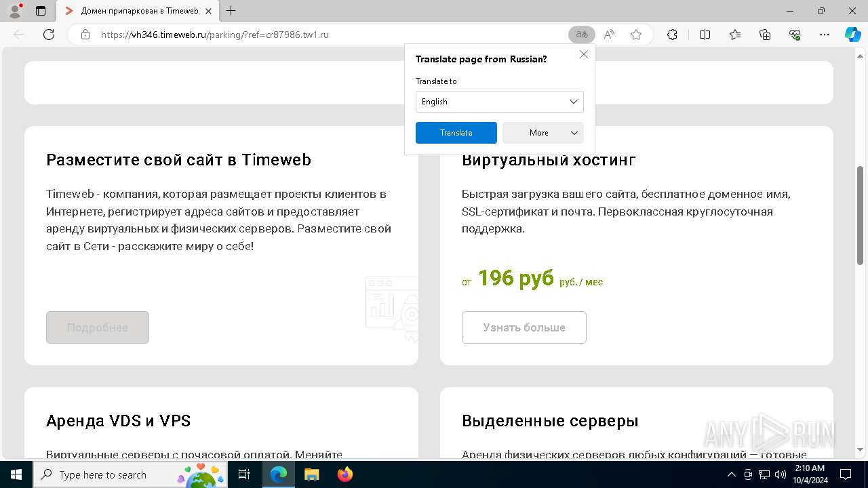Click the network tray icon

click(x=764, y=474)
